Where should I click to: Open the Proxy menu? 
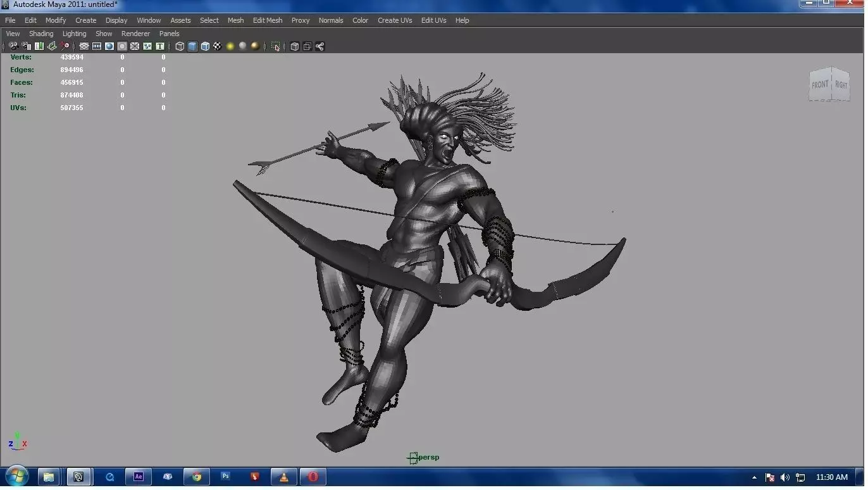pyautogui.click(x=301, y=20)
